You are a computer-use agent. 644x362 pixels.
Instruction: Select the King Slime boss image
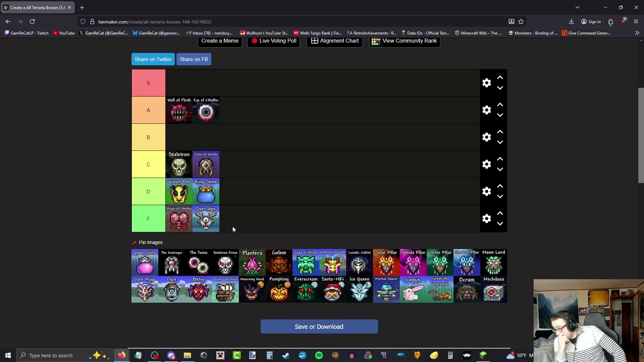tap(206, 192)
